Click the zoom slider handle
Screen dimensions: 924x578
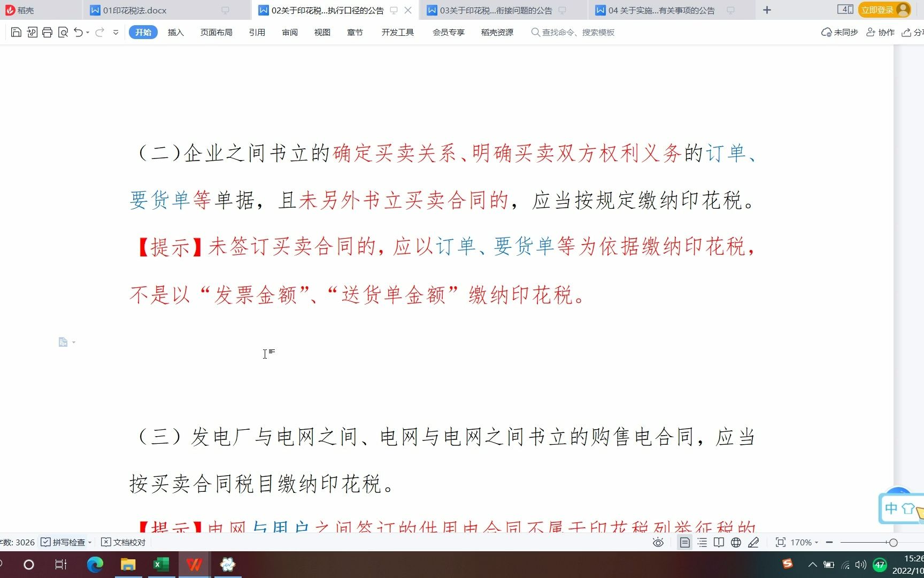click(x=893, y=543)
